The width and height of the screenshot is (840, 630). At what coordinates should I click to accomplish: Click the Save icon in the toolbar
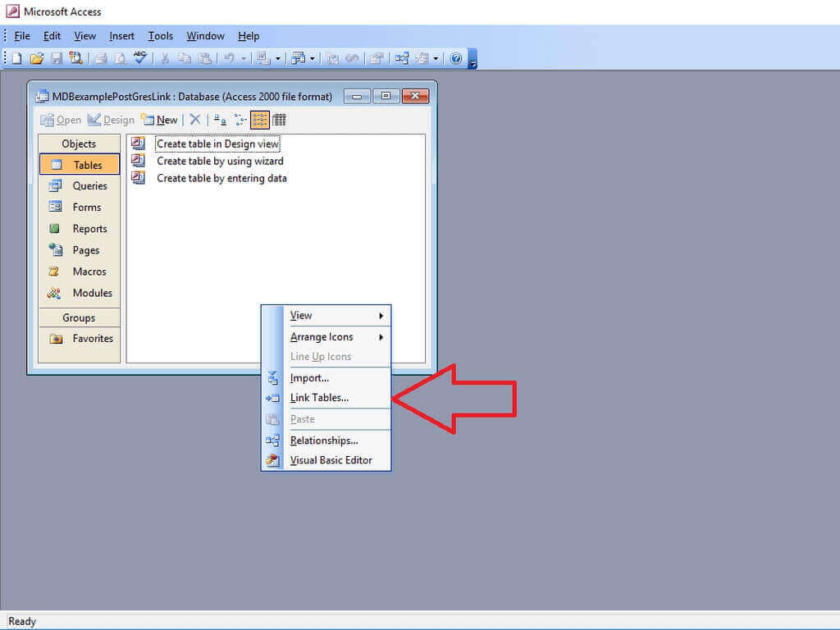click(x=56, y=58)
